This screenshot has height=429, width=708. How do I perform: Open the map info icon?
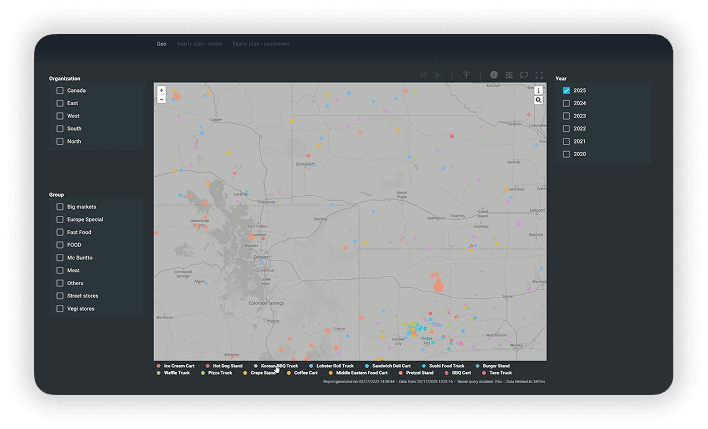(x=539, y=90)
